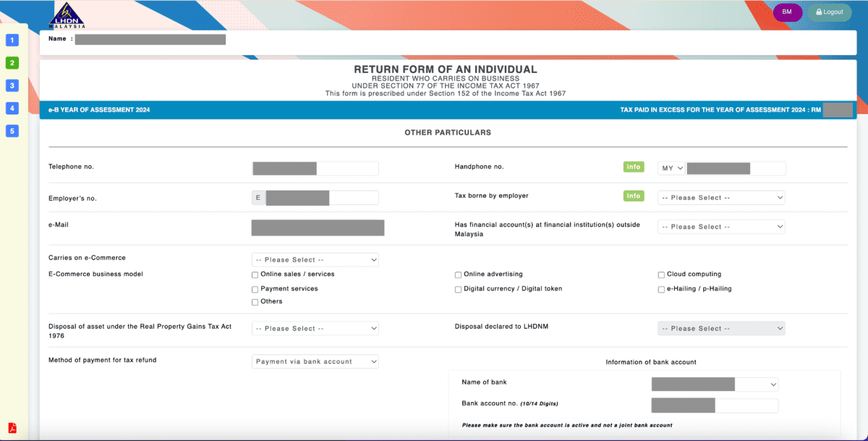
Task: Jump to step 4 in sidebar
Action: click(12, 109)
